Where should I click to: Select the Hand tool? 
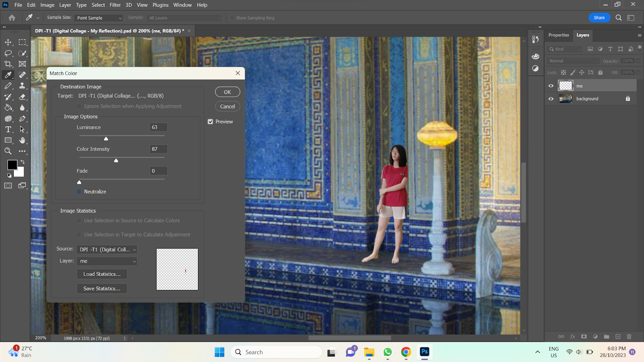pyautogui.click(x=23, y=140)
